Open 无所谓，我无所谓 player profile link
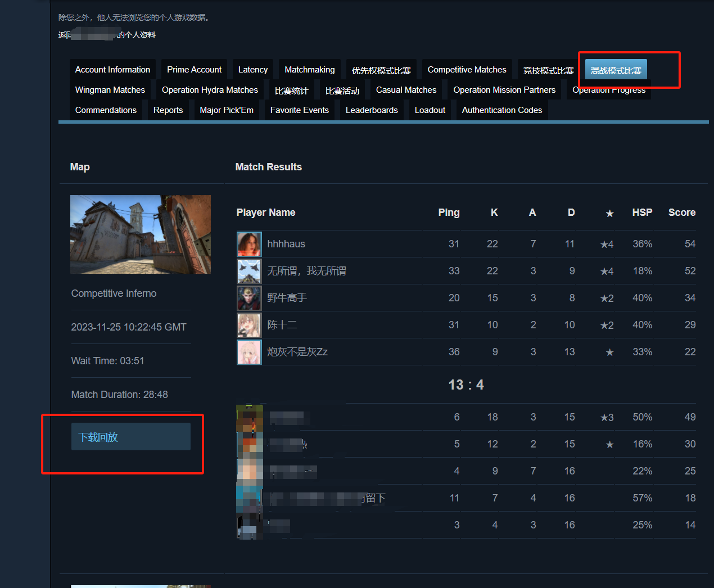This screenshot has height=588, width=714. coord(306,271)
